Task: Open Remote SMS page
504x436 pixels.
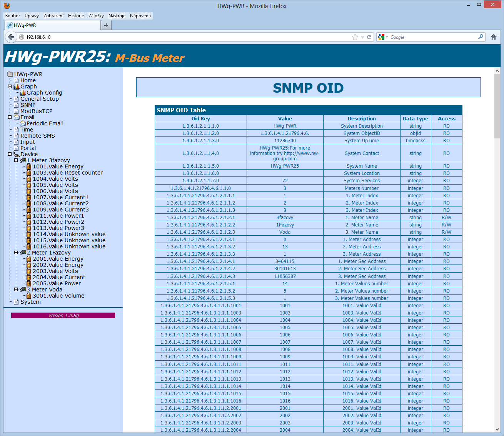Action: [38, 136]
